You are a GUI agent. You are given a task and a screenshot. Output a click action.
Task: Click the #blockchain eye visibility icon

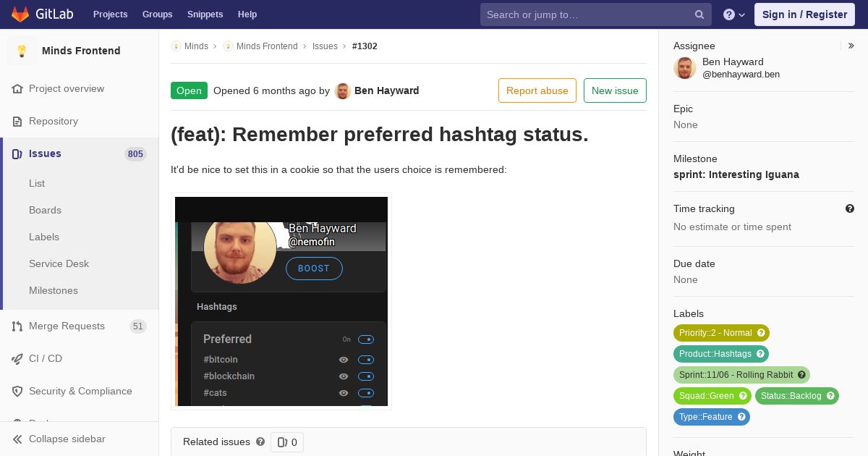(344, 376)
